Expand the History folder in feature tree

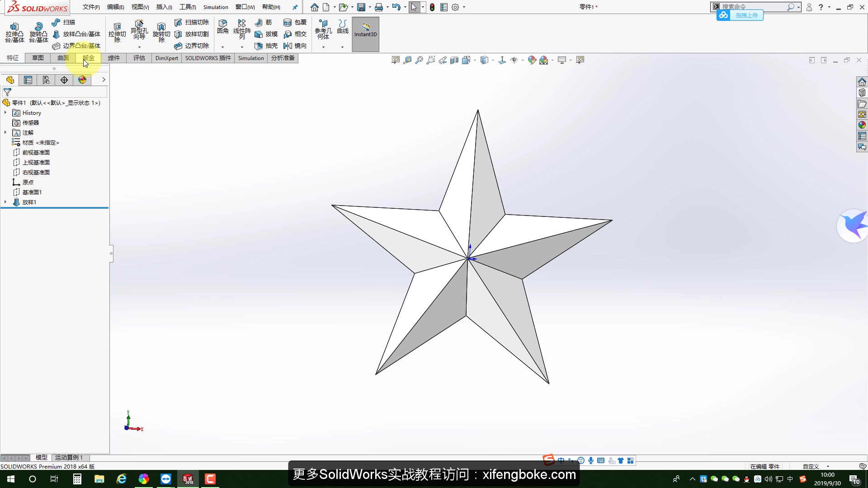click(x=5, y=113)
